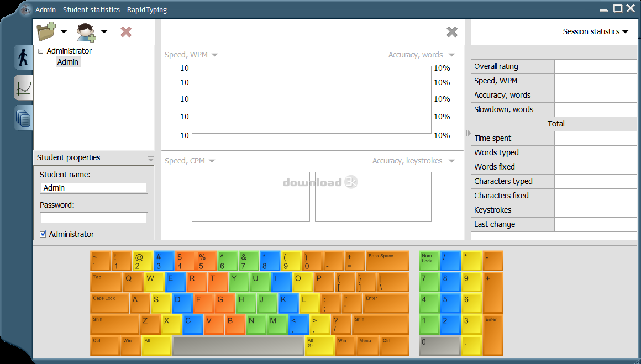Open the Accuracy, words dropdown
641x364 pixels.
451,55
